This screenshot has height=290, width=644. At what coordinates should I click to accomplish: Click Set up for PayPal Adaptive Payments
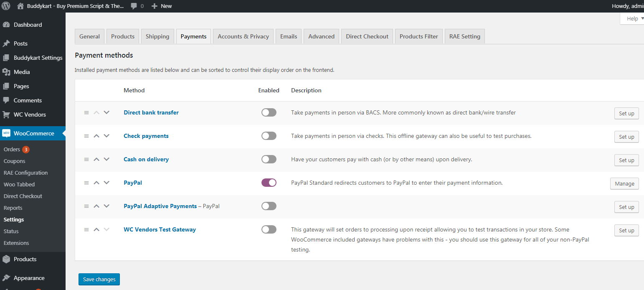pyautogui.click(x=626, y=207)
